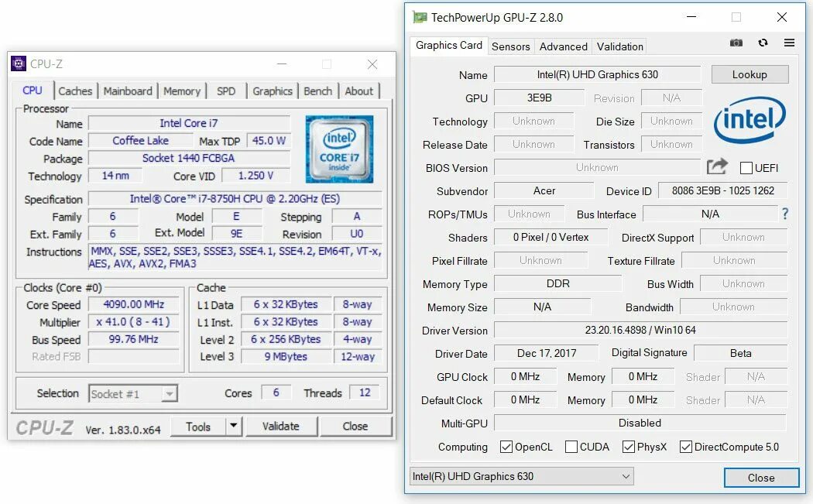Click the Package value Socket 1440 FCBGA
The image size is (813, 504).
click(x=189, y=158)
